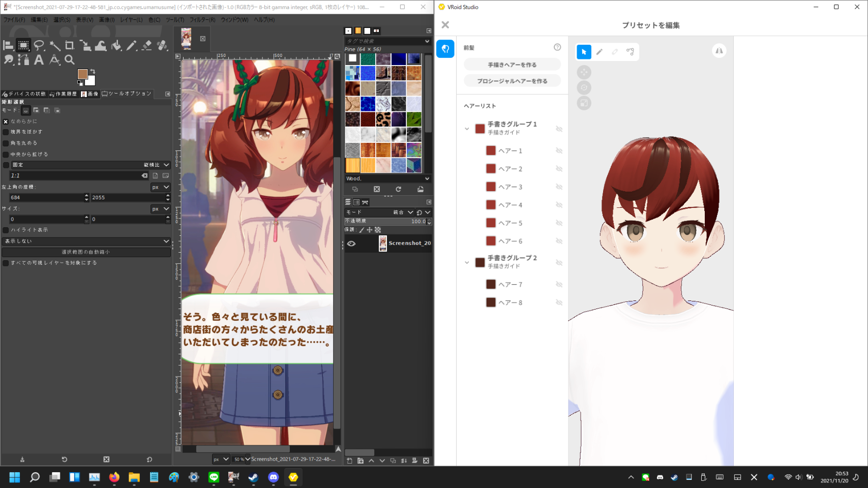Open the help icon beside 前髪

tap(557, 47)
